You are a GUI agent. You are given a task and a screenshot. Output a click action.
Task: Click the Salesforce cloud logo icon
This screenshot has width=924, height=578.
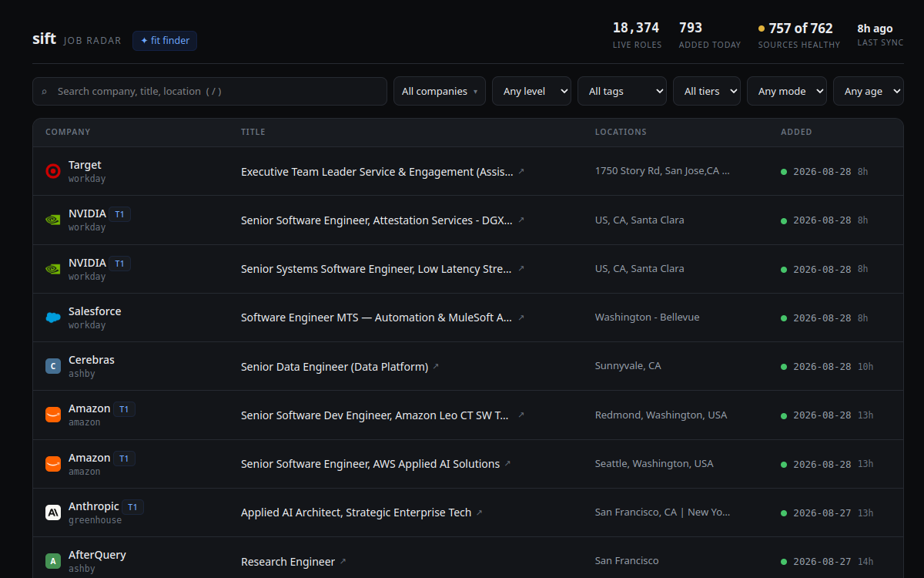[x=53, y=318]
